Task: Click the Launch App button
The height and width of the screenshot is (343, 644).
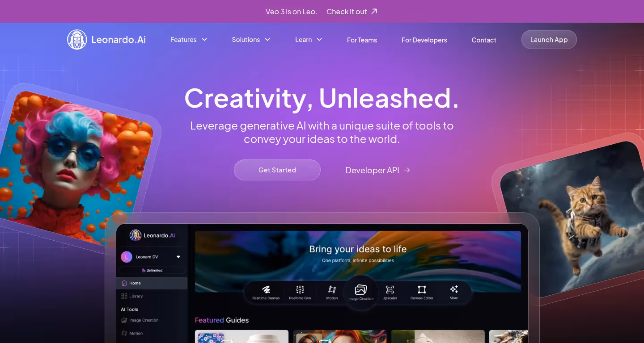Action: [549, 39]
